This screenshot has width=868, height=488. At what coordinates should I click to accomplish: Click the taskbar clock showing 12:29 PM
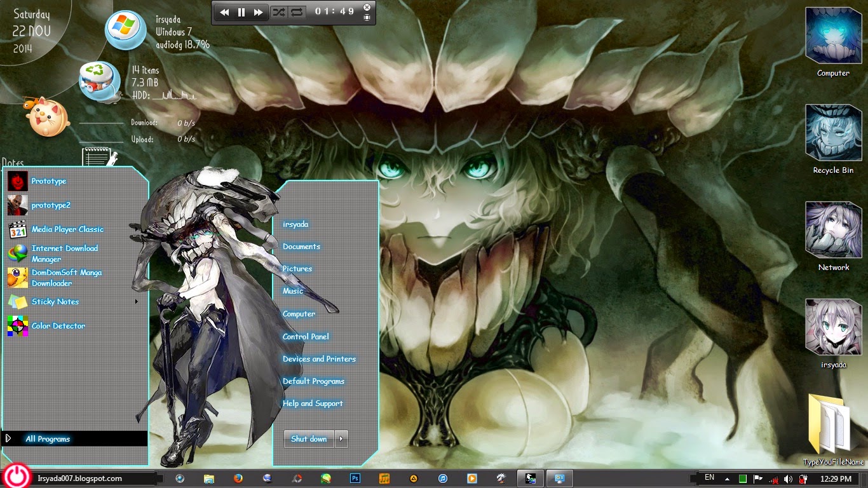(836, 479)
